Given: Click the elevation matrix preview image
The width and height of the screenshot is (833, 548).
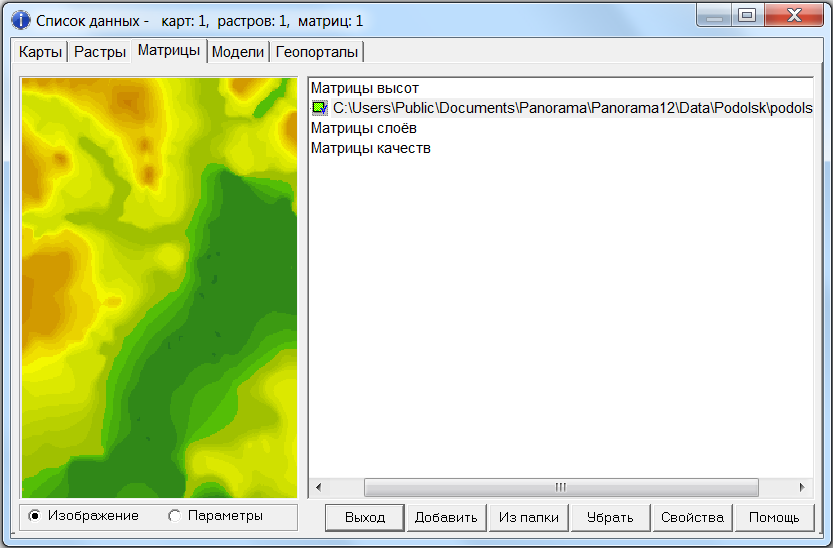Looking at the screenshot, I should (x=159, y=287).
